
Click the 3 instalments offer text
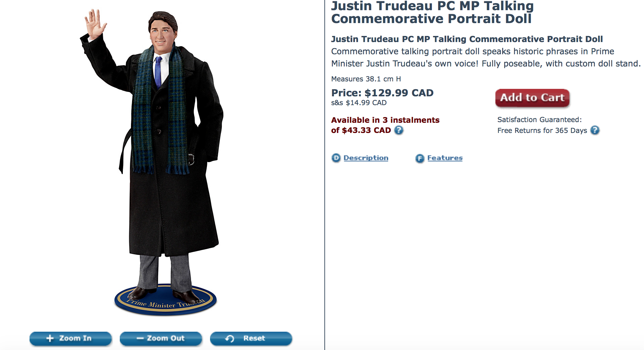click(385, 125)
